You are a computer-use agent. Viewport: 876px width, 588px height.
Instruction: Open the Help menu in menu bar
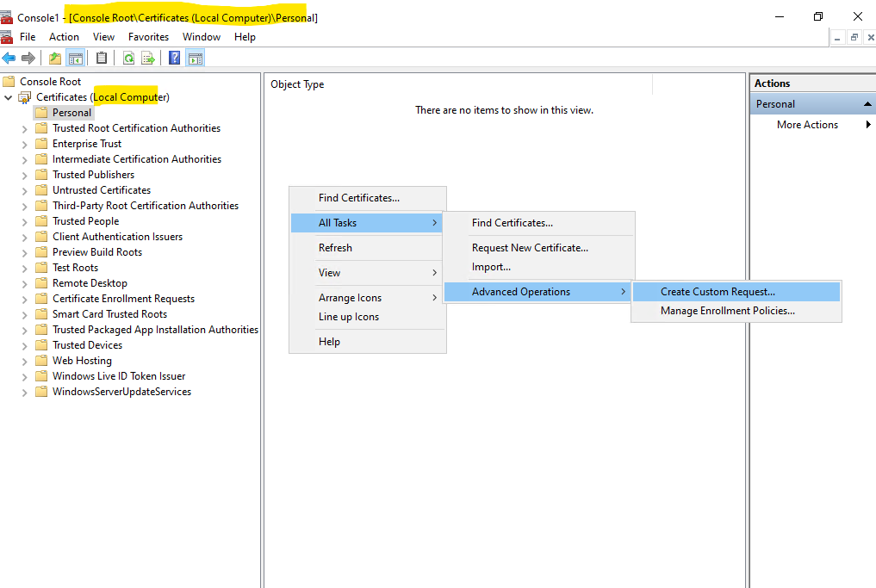coord(245,37)
